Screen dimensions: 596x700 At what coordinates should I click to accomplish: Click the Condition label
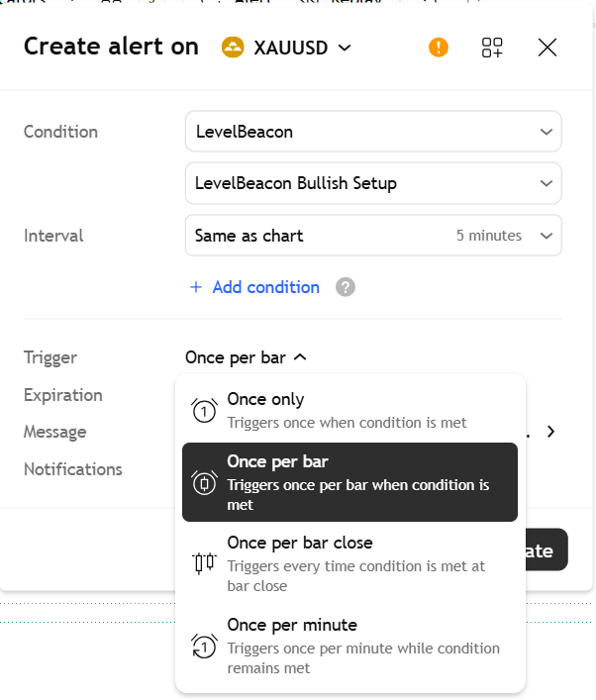point(60,132)
